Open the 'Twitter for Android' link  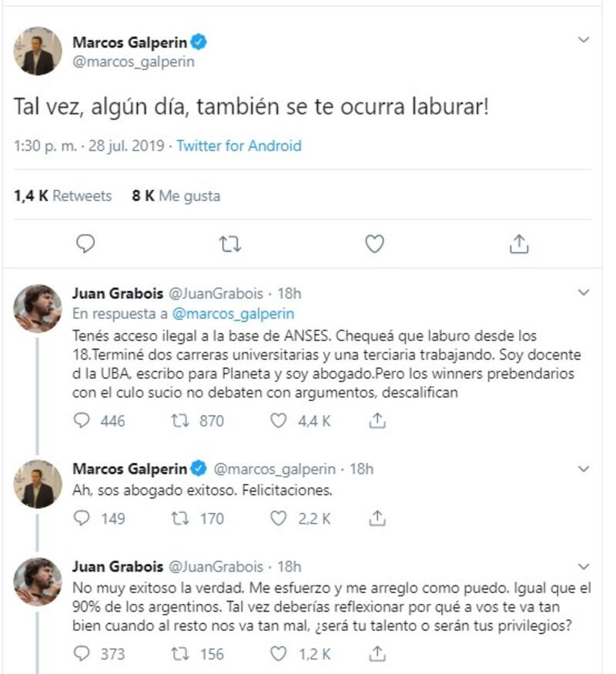[x=239, y=146]
